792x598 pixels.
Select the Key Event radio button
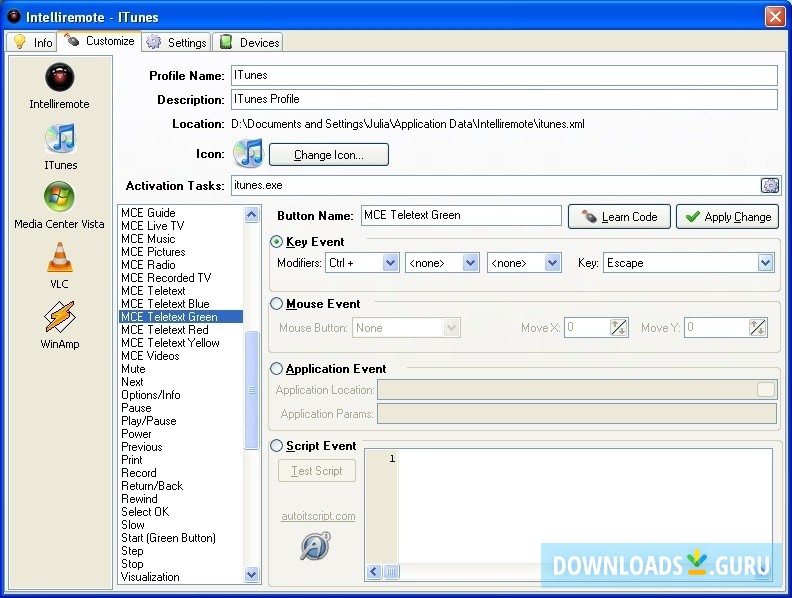(x=276, y=242)
